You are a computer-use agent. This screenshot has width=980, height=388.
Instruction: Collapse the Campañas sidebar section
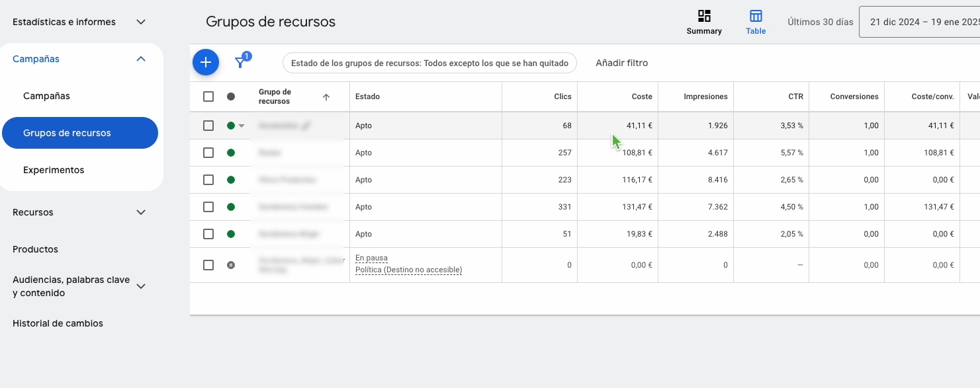140,59
